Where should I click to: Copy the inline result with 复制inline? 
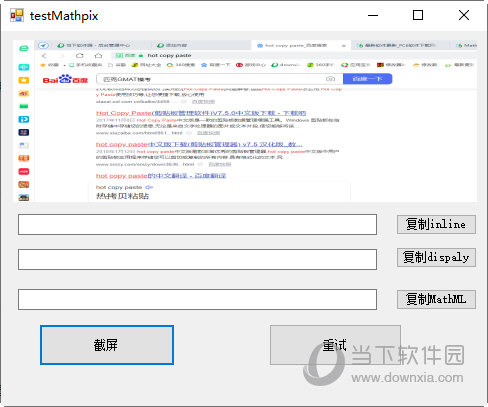point(436,224)
